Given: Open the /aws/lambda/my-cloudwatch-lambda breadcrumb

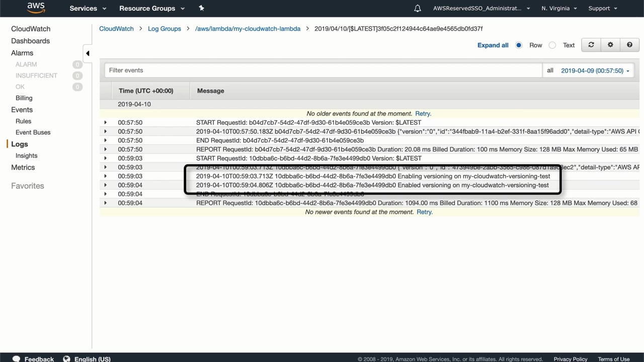Looking at the screenshot, I should pos(248,29).
